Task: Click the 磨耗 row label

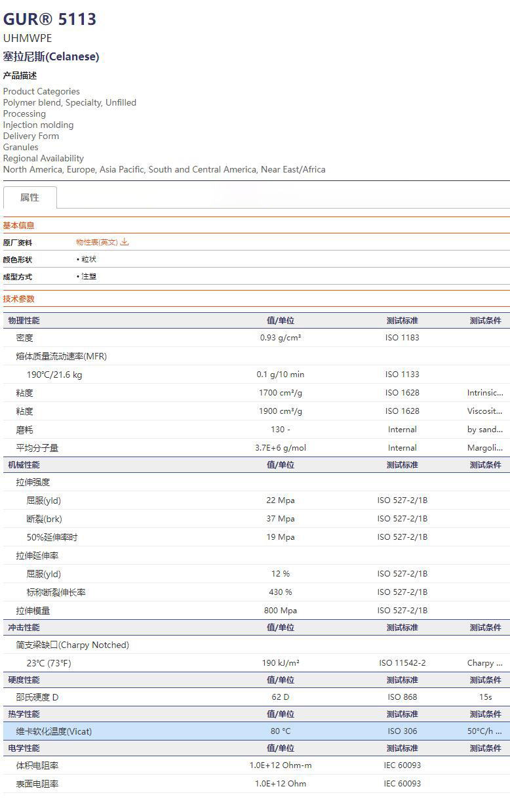Action: 25,430
